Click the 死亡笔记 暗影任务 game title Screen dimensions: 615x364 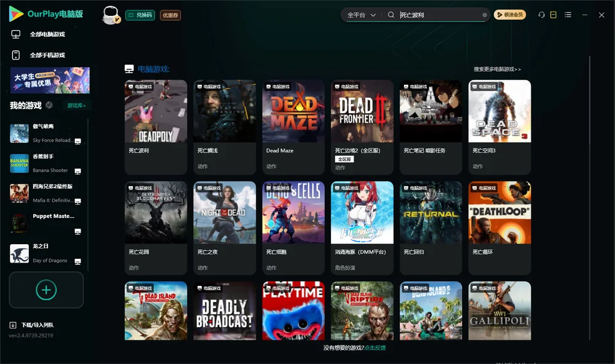pyautogui.click(x=424, y=151)
